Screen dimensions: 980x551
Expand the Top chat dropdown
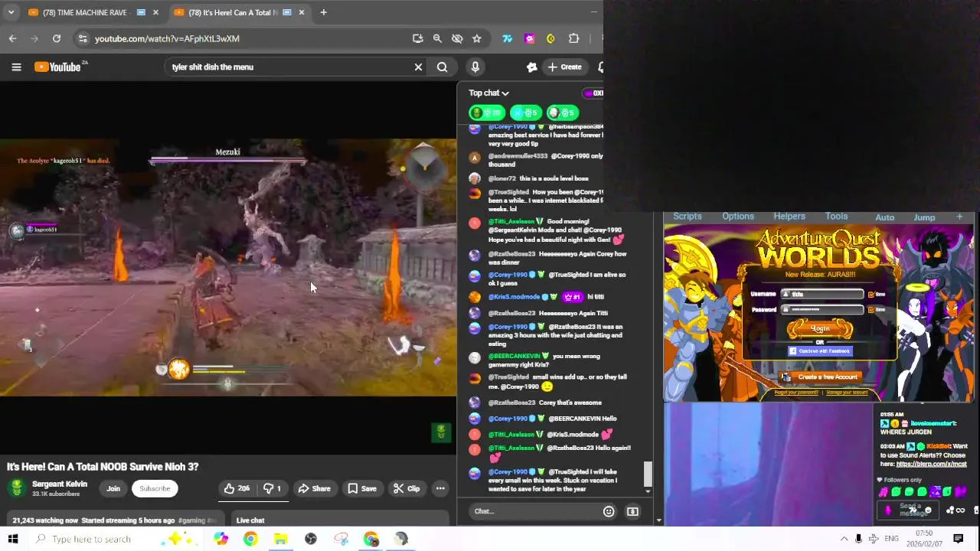488,93
